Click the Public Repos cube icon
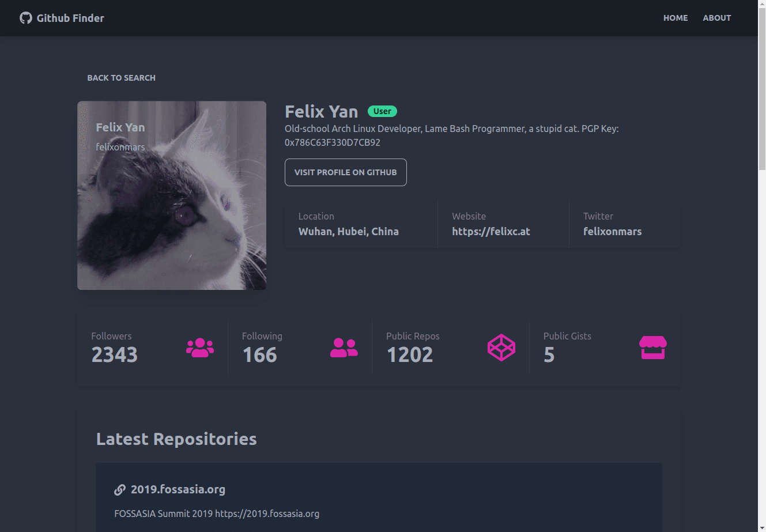 tap(501, 348)
